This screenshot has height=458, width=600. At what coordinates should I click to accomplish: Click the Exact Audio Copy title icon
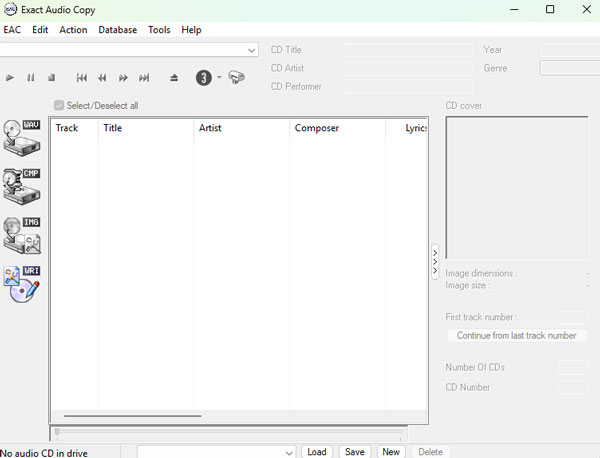pyautogui.click(x=10, y=10)
